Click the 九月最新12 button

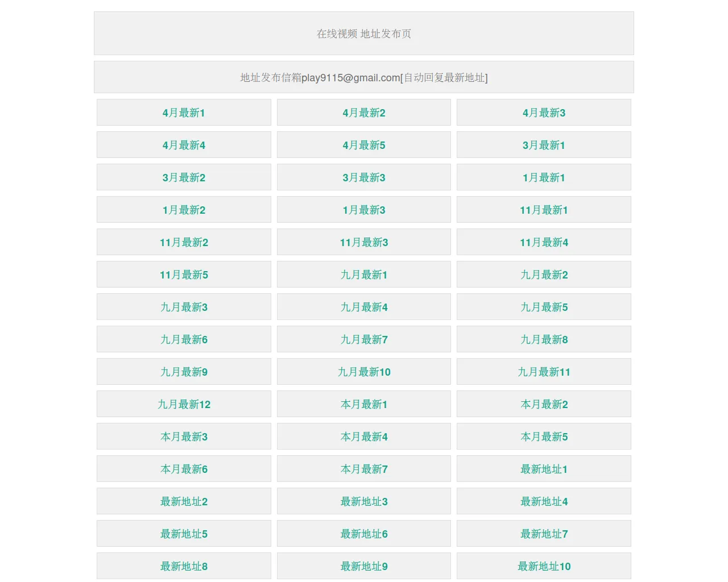[x=184, y=404]
